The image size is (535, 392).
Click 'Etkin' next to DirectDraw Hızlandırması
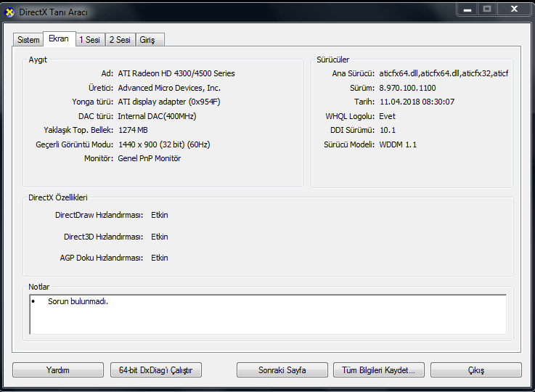160,216
